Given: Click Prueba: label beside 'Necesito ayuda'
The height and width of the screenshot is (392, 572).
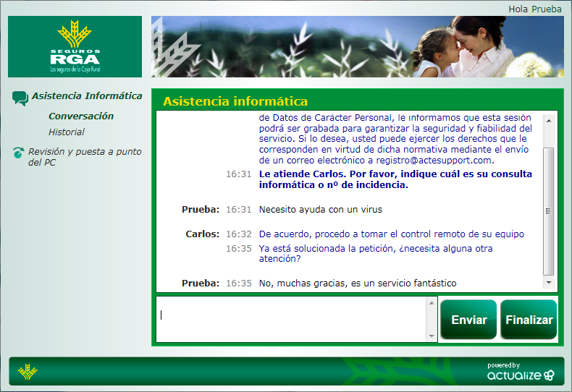Looking at the screenshot, I should point(201,210).
